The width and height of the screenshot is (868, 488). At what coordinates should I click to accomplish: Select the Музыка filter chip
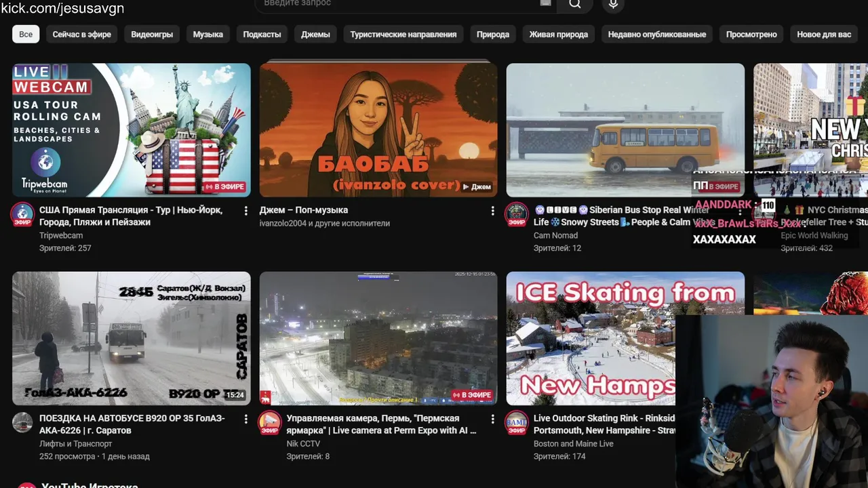pyautogui.click(x=208, y=34)
